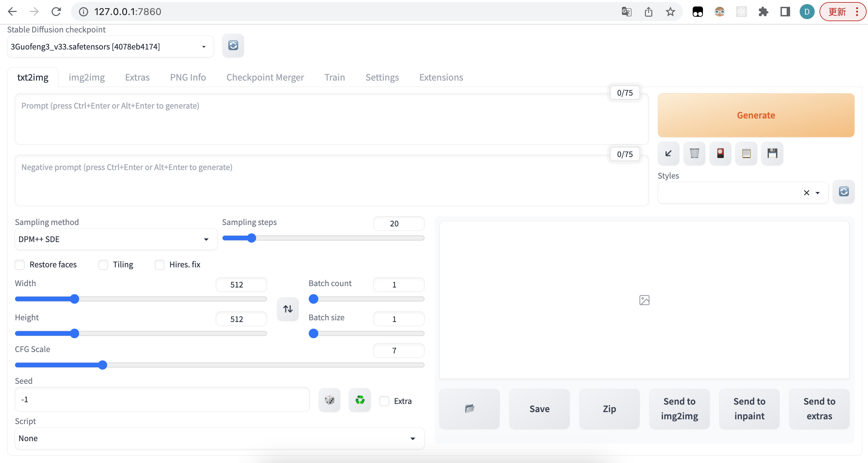The width and height of the screenshot is (868, 463).
Task: Click the checkpoint refresh/load icon
Action: pyautogui.click(x=234, y=45)
